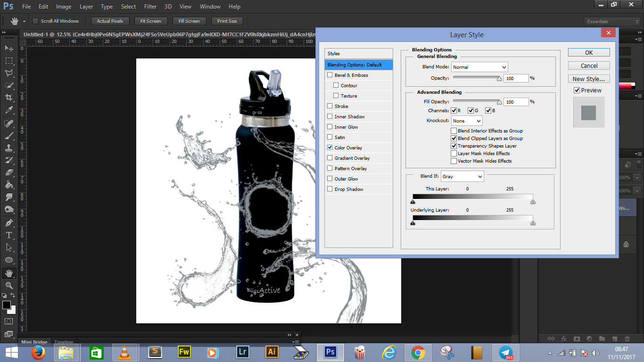Disable the Preview checkbox in Layer Style
Image resolution: width=644 pixels, height=362 pixels.
click(x=578, y=90)
